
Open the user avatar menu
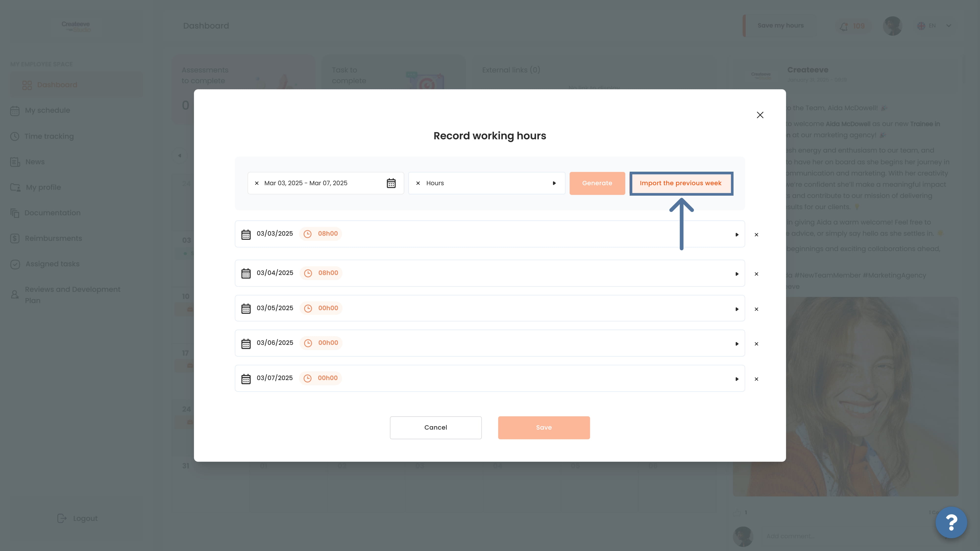[892, 26]
